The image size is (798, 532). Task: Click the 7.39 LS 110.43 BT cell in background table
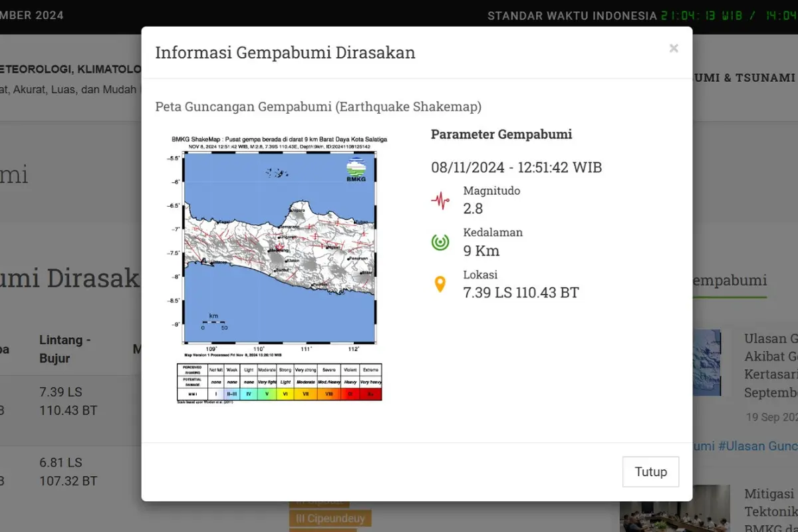68,401
